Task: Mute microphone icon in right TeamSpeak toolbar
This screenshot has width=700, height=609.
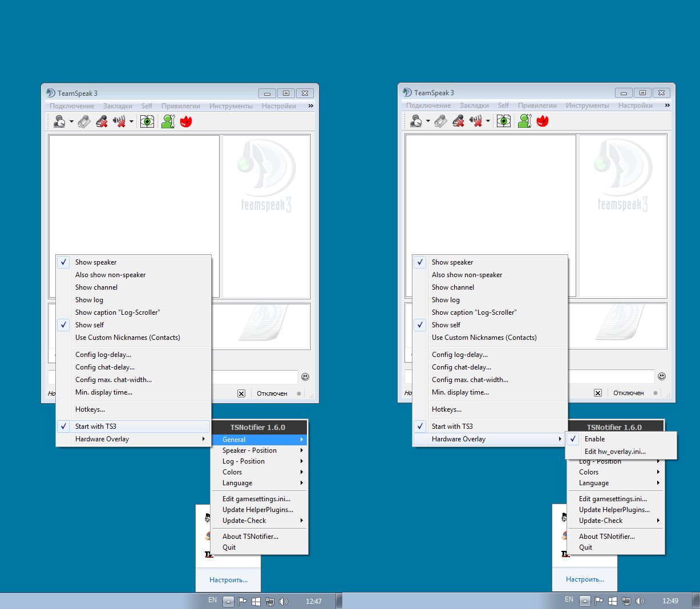Action: 458,120
